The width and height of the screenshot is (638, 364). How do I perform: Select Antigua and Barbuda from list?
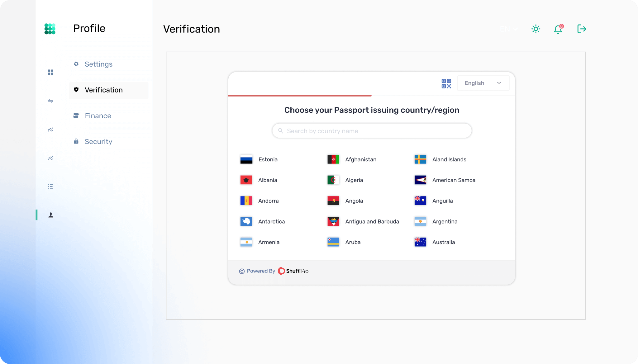click(372, 221)
